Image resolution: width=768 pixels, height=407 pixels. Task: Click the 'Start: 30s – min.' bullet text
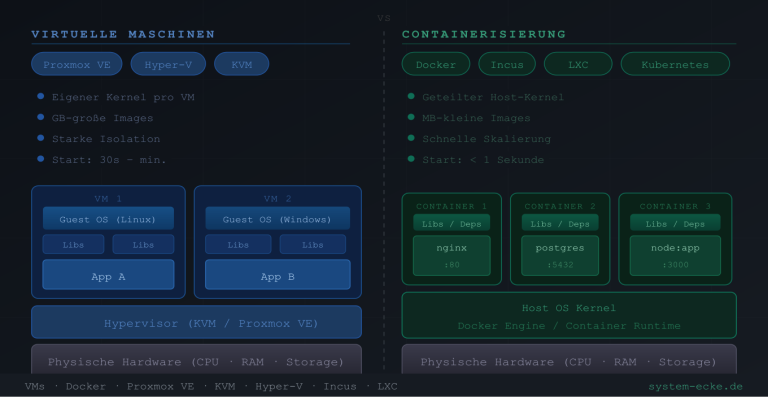[x=109, y=160]
